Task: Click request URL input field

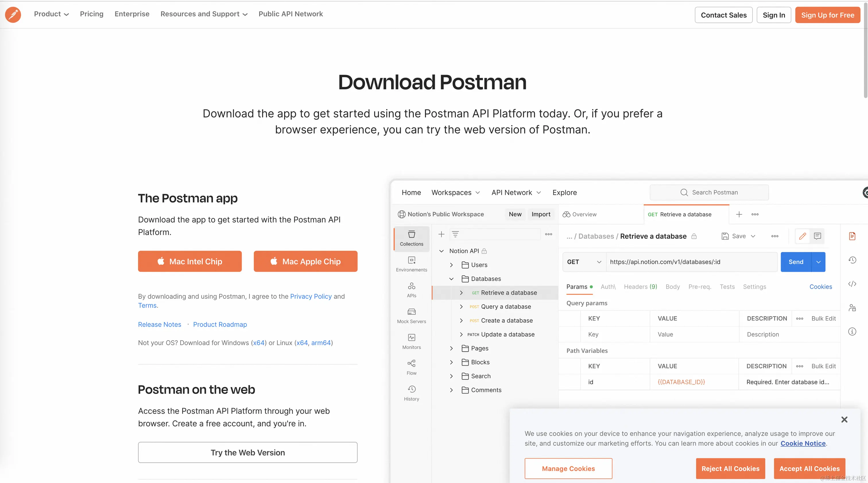Action: point(691,262)
